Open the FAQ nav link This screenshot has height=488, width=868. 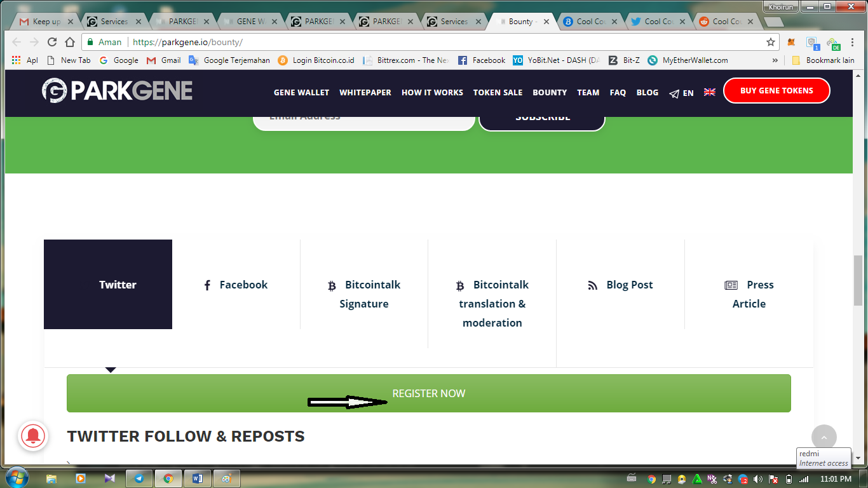[x=618, y=93]
